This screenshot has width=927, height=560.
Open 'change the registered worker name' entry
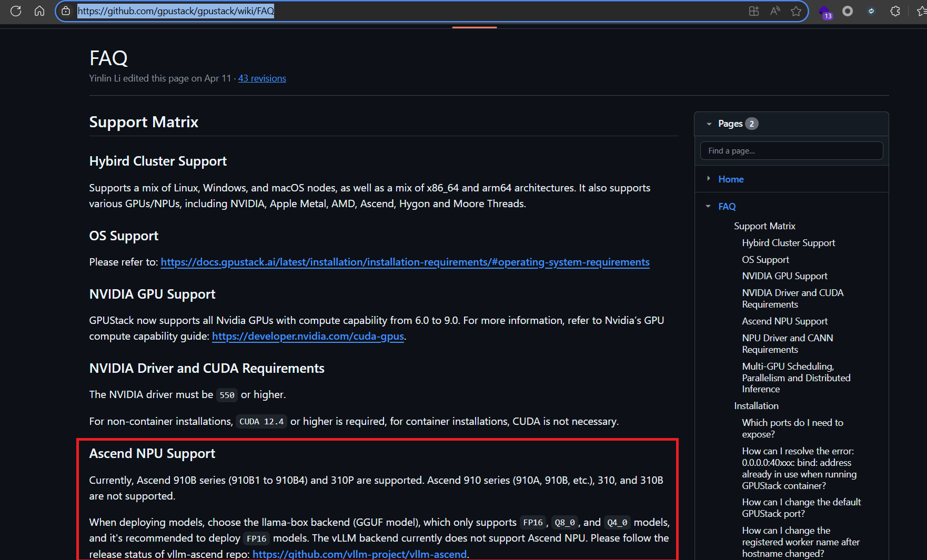click(801, 542)
